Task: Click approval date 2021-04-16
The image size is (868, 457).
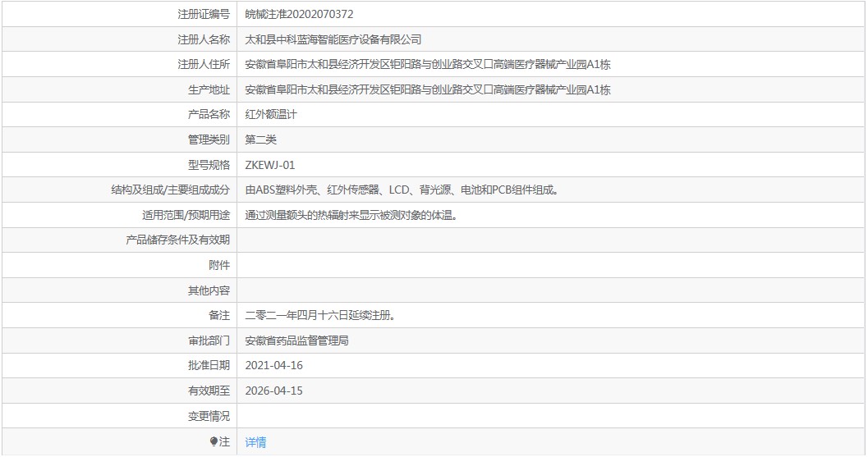Action: click(x=274, y=366)
